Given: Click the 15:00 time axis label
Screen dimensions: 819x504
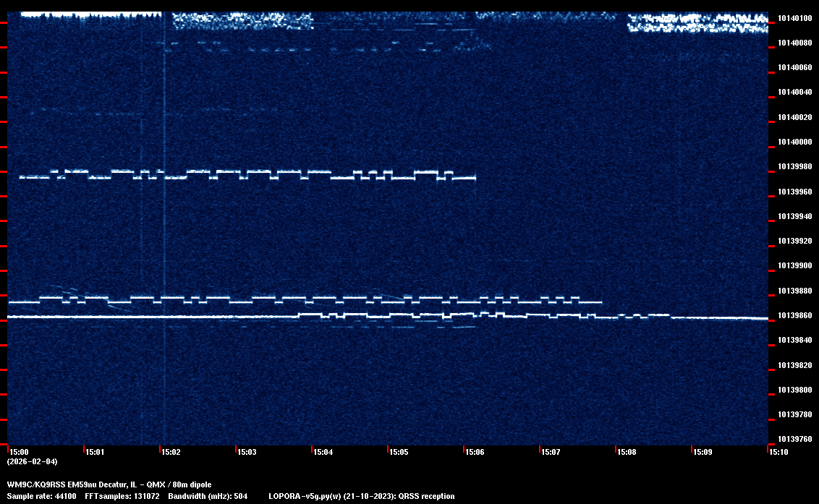Looking at the screenshot, I should pyautogui.click(x=19, y=452).
